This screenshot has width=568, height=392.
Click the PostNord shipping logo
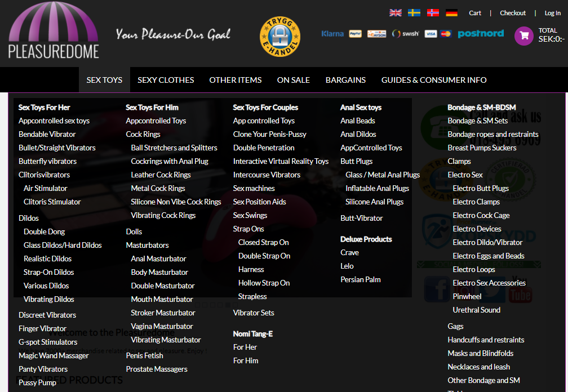(481, 34)
